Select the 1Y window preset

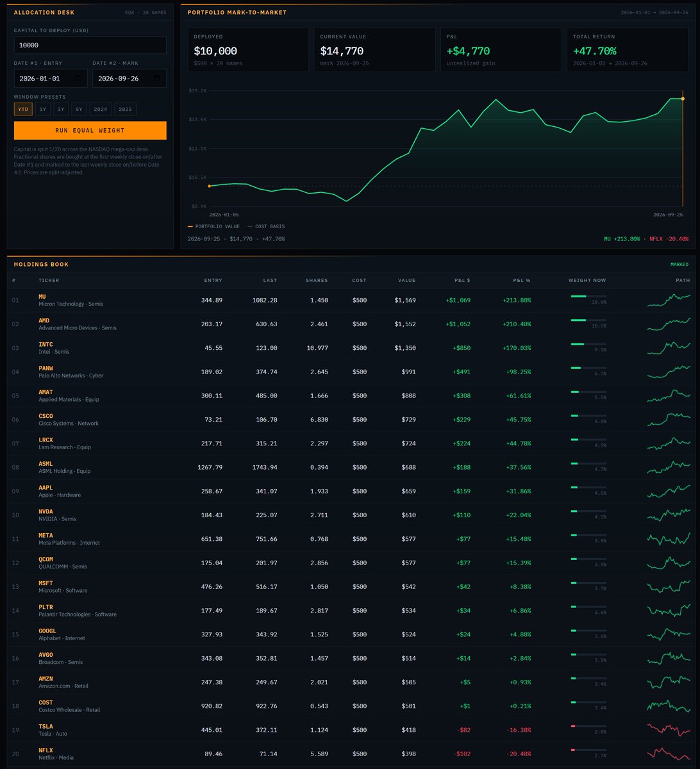pos(43,110)
